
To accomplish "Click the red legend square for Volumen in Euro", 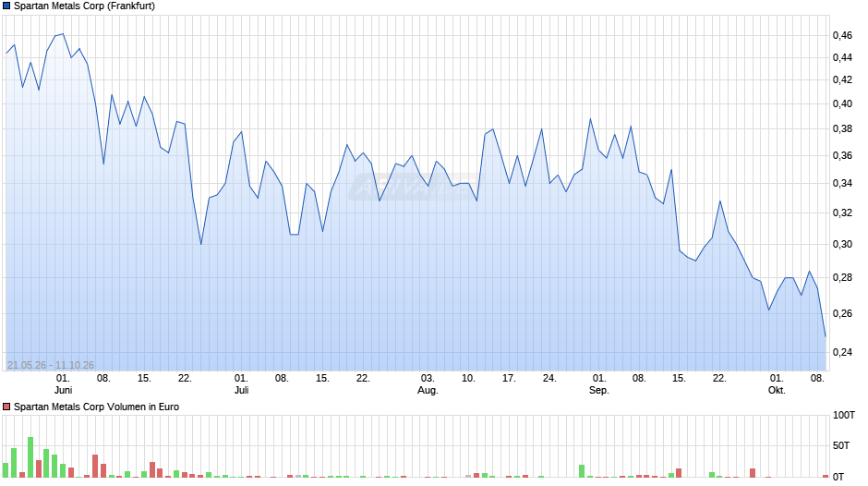I will (x=6, y=407).
